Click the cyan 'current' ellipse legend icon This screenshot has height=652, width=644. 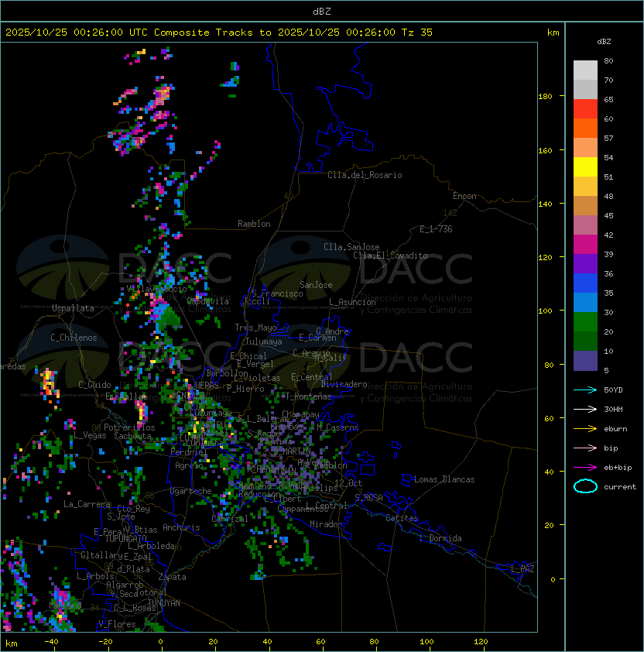coord(585,486)
